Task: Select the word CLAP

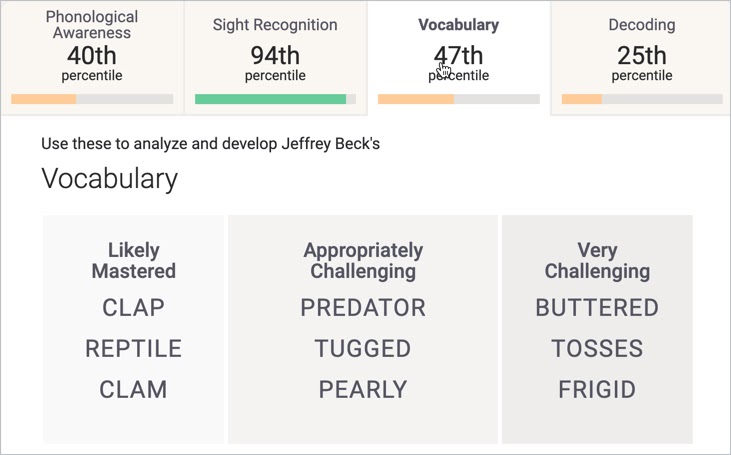Action: coord(133,308)
